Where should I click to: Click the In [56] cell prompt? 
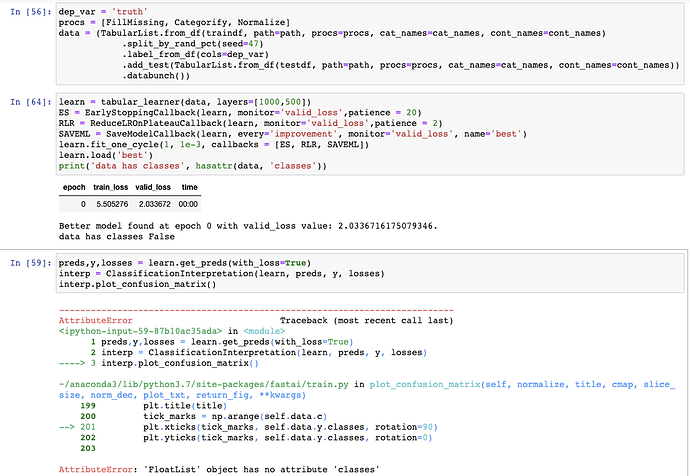(30, 11)
